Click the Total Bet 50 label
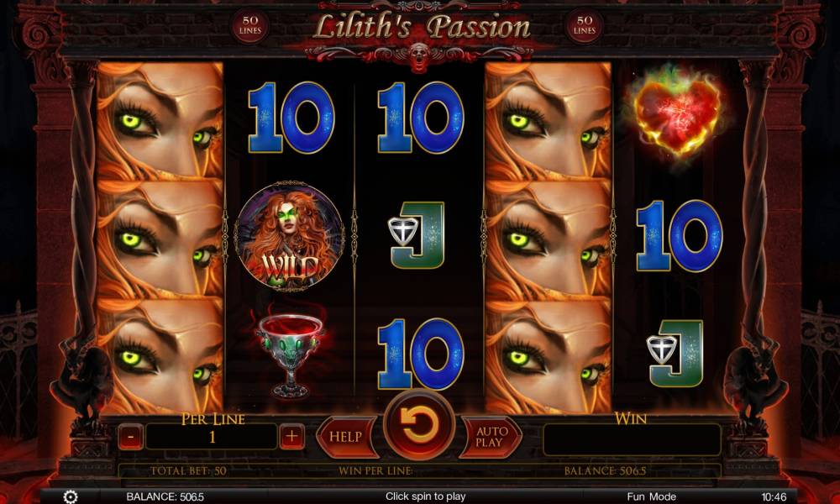Screen dimensions: 840x504 point(188,471)
